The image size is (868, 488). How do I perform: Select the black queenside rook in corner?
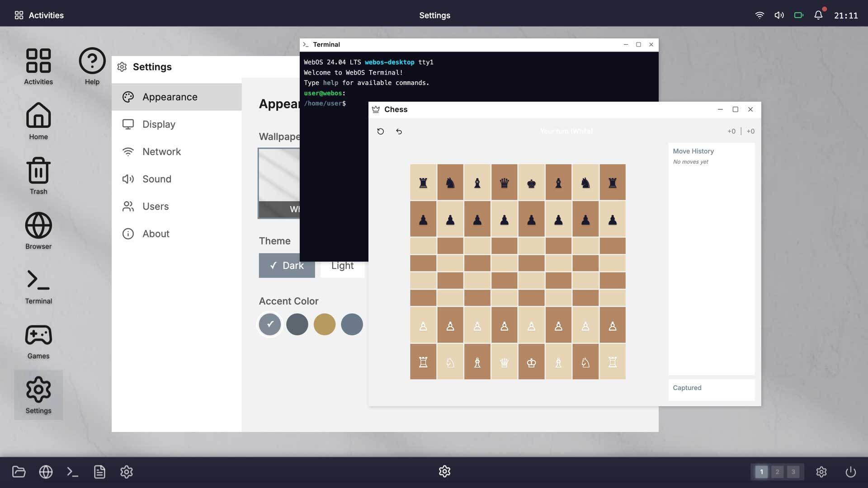pos(423,183)
